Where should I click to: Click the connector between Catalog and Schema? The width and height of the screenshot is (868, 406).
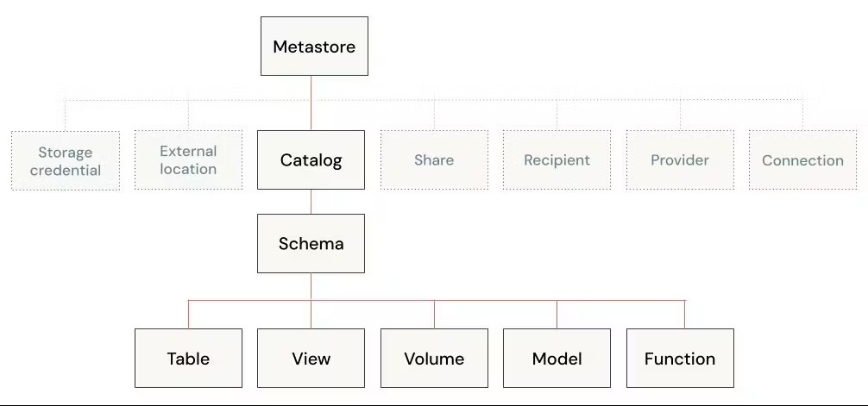311,202
